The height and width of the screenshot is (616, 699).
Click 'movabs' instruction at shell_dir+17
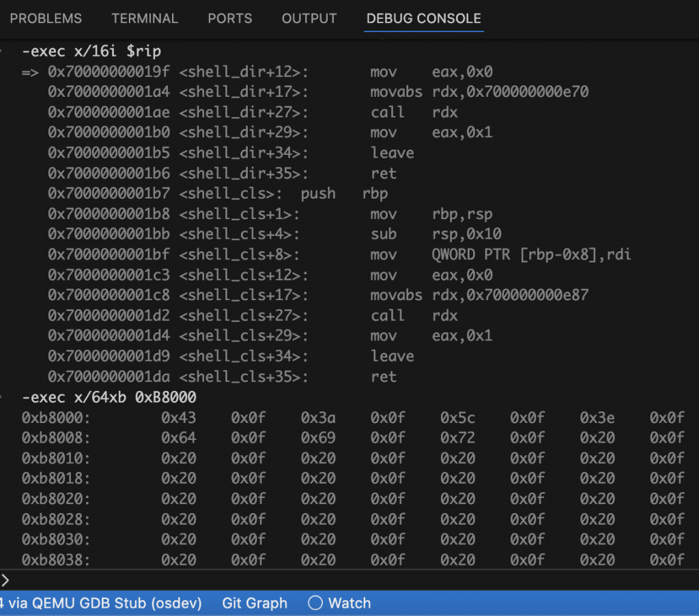[x=397, y=92]
